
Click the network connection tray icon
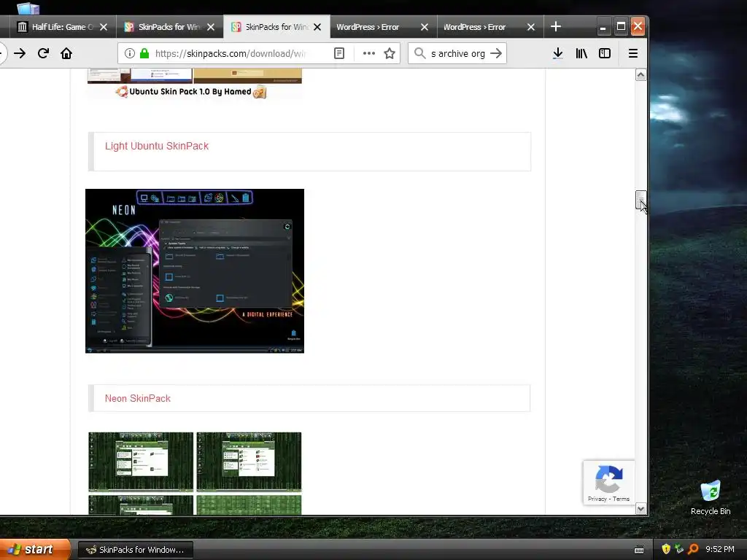coord(679,549)
